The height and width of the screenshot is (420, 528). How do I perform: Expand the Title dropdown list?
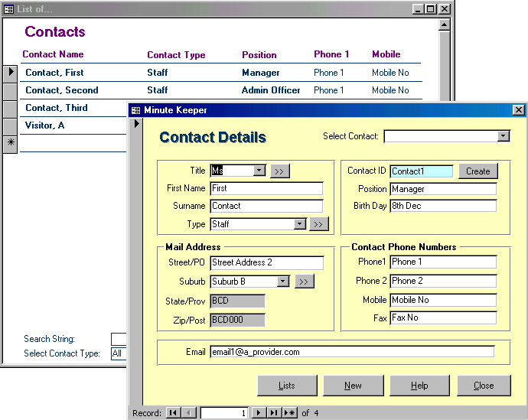click(259, 171)
